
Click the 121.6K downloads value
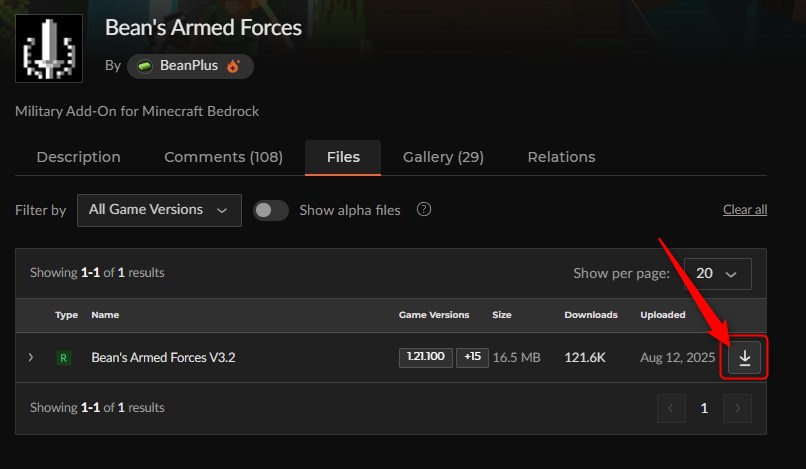click(x=585, y=357)
